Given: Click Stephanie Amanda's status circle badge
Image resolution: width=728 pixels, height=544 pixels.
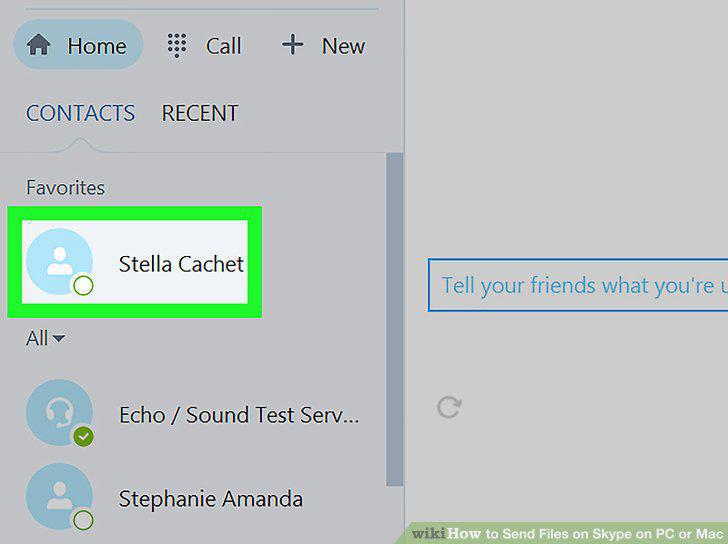Looking at the screenshot, I should 83,520.
